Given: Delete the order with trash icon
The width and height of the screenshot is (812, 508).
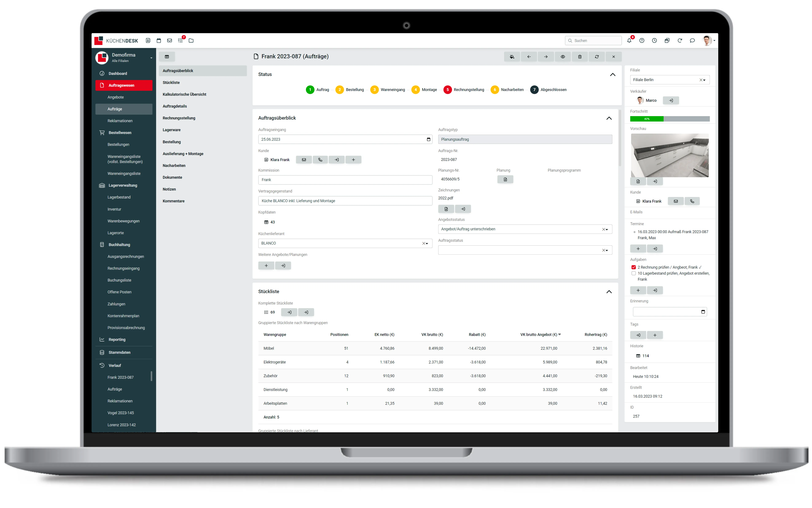Looking at the screenshot, I should click(x=580, y=57).
